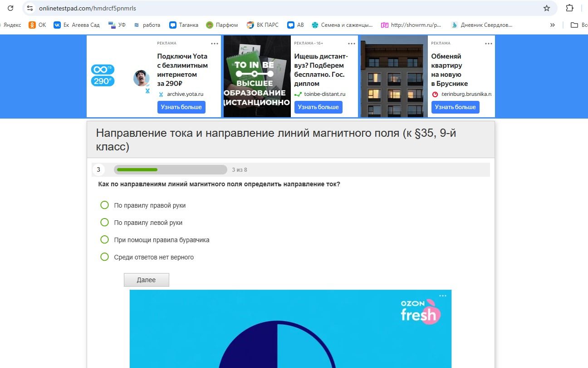Click the Далее button
This screenshot has width=588, height=368.
(147, 280)
